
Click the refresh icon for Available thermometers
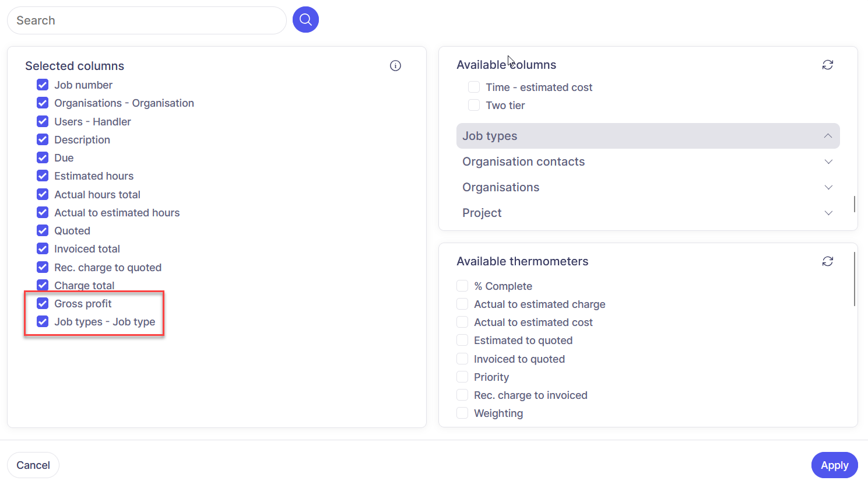coord(827,261)
